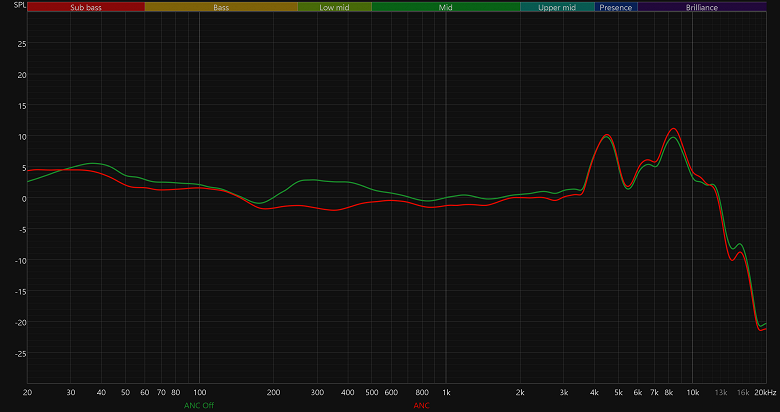Click the 8k frequency axis label
780x412 pixels.
tap(669, 393)
